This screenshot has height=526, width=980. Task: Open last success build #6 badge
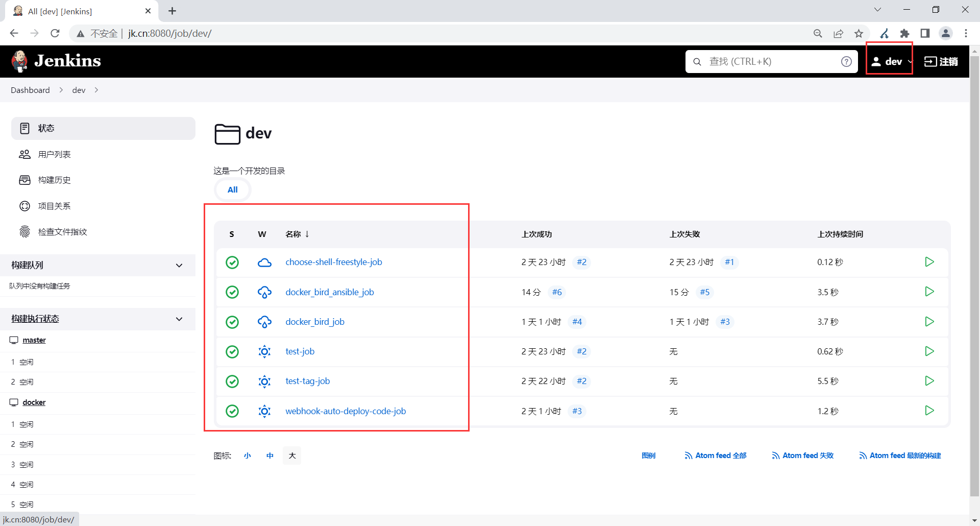tap(557, 292)
